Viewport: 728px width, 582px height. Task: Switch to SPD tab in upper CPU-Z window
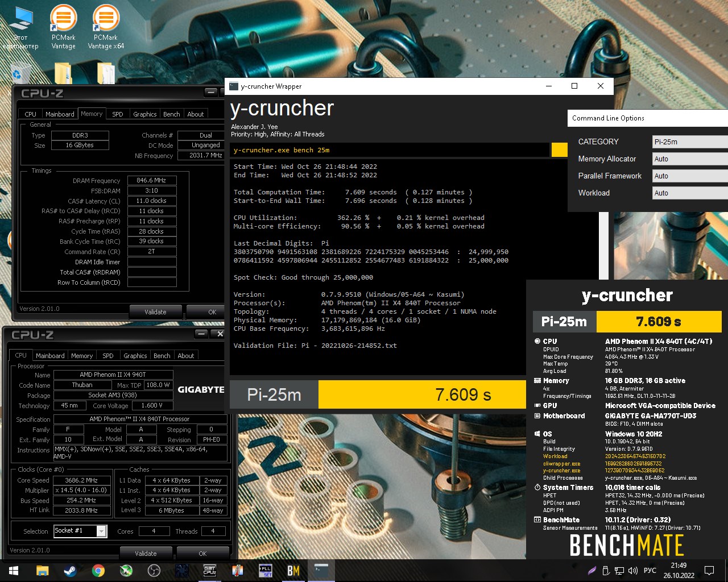coord(118,114)
